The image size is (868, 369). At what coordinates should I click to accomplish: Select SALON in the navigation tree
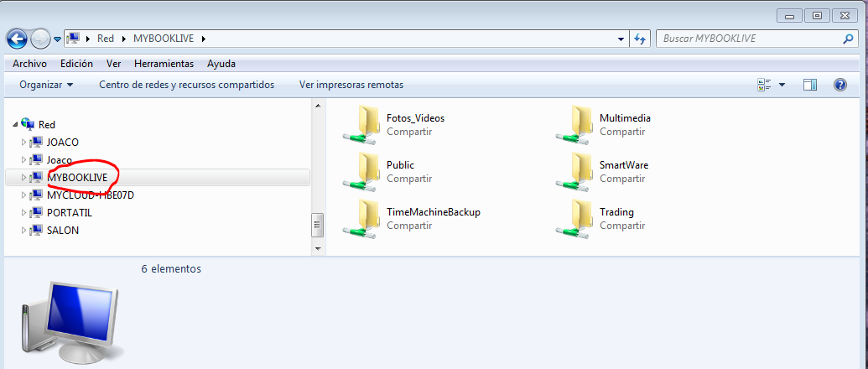[63, 230]
